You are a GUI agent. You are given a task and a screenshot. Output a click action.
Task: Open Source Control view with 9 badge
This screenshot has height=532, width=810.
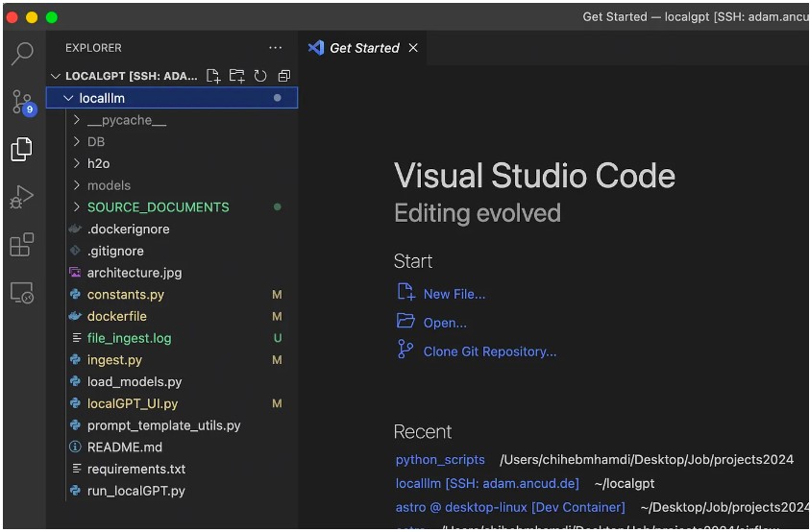click(x=22, y=101)
